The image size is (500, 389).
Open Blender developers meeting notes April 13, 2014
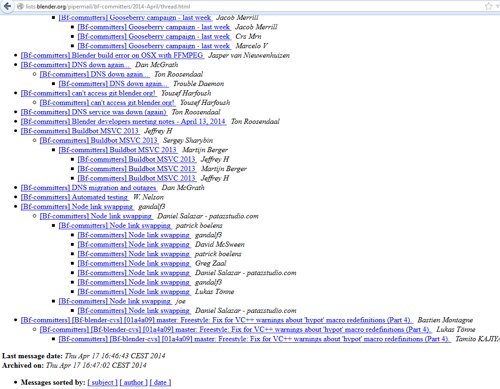123,121
